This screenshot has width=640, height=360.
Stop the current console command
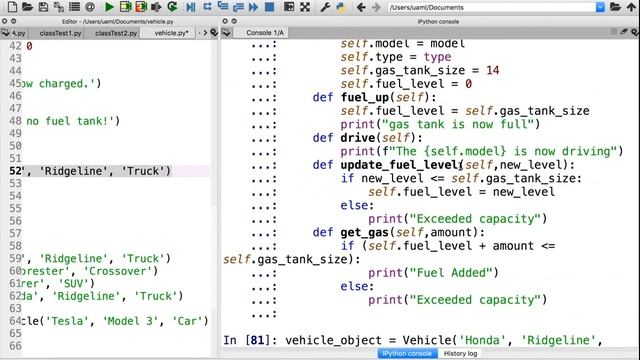click(614, 32)
